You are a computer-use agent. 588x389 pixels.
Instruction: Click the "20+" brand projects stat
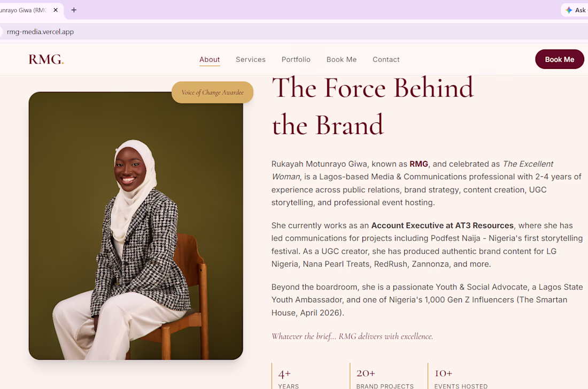366,374
